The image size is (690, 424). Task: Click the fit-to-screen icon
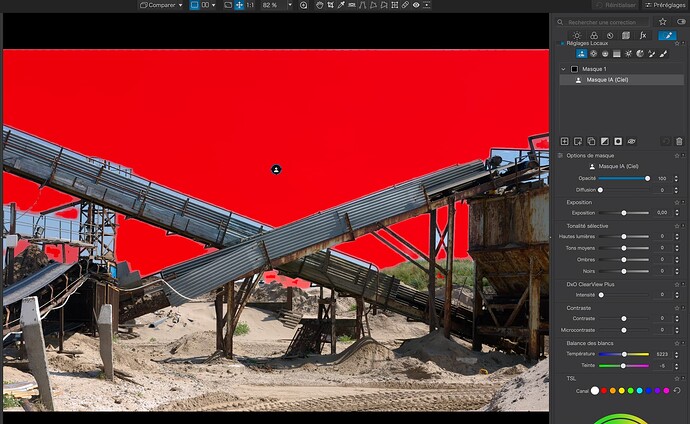(x=228, y=5)
